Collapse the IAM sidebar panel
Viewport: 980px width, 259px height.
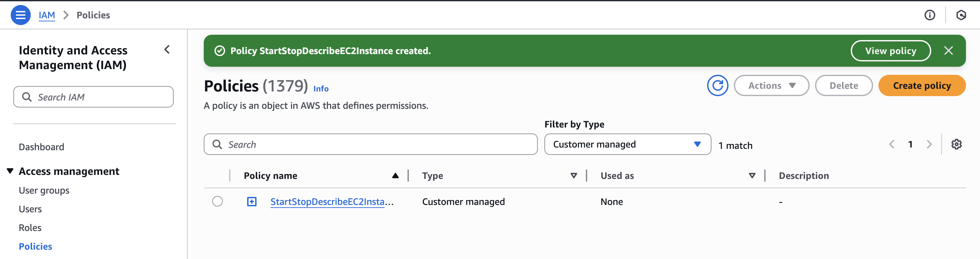point(167,50)
